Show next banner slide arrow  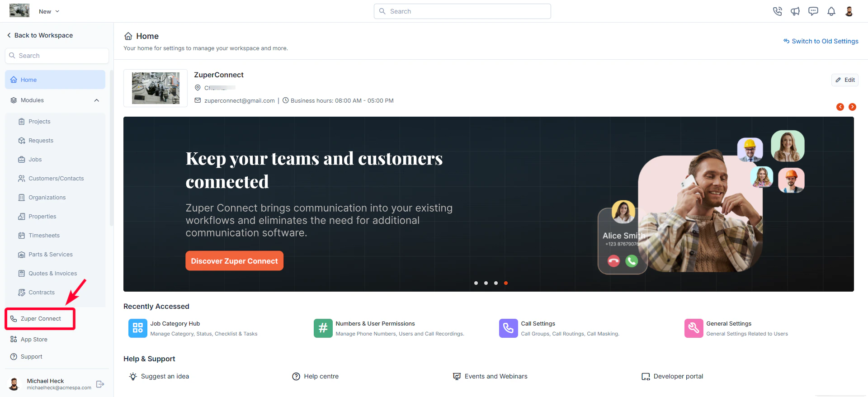(852, 107)
